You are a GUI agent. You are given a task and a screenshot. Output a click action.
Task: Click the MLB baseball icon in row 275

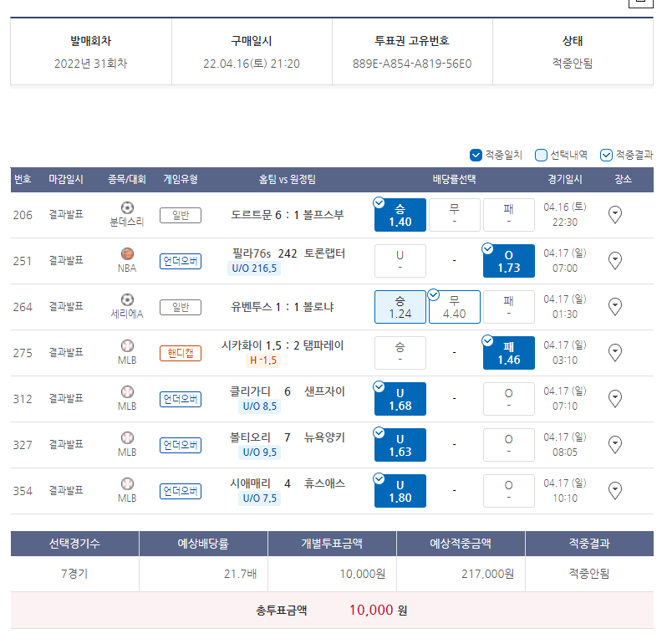pyautogui.click(x=127, y=346)
